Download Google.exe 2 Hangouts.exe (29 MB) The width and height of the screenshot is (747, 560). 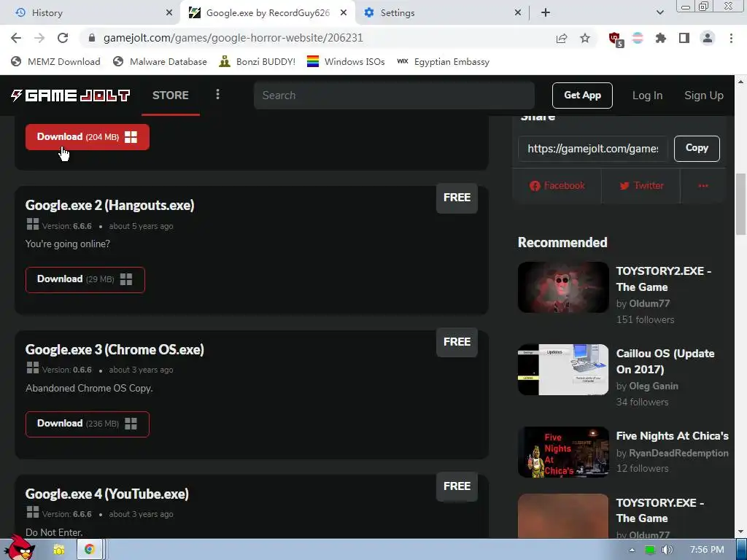pos(85,279)
